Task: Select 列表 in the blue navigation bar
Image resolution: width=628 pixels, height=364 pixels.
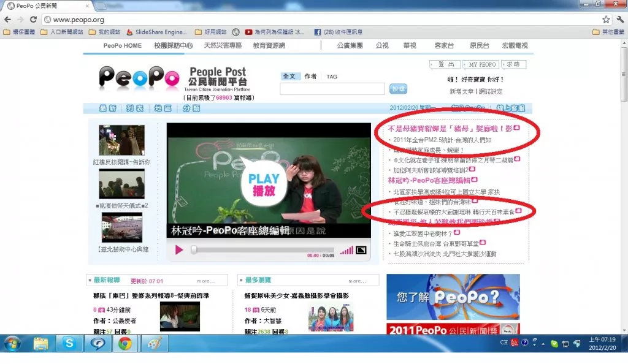Action: coord(134,108)
